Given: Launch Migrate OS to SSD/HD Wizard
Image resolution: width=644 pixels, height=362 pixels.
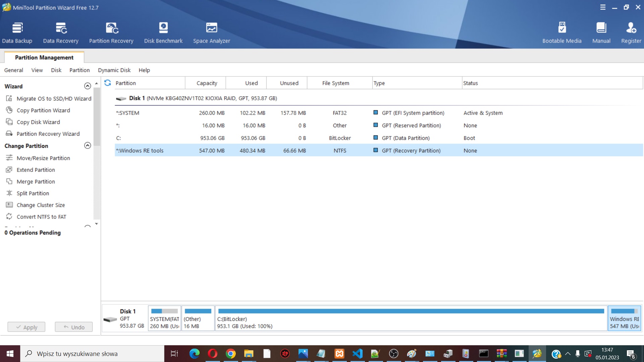Looking at the screenshot, I should click(x=49, y=99).
